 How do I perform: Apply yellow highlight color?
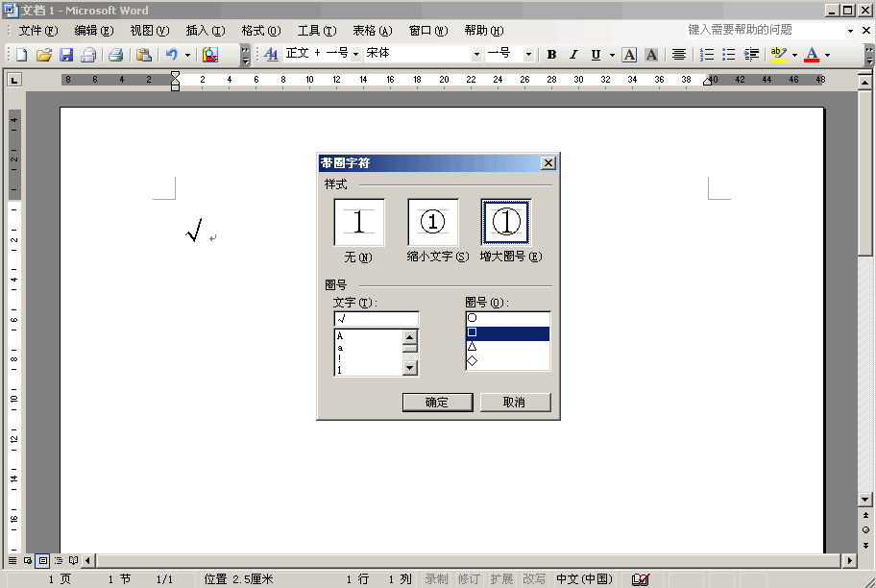(778, 54)
